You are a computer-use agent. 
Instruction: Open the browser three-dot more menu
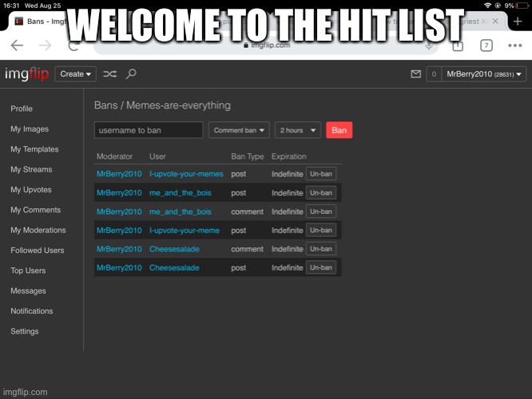tap(511, 45)
